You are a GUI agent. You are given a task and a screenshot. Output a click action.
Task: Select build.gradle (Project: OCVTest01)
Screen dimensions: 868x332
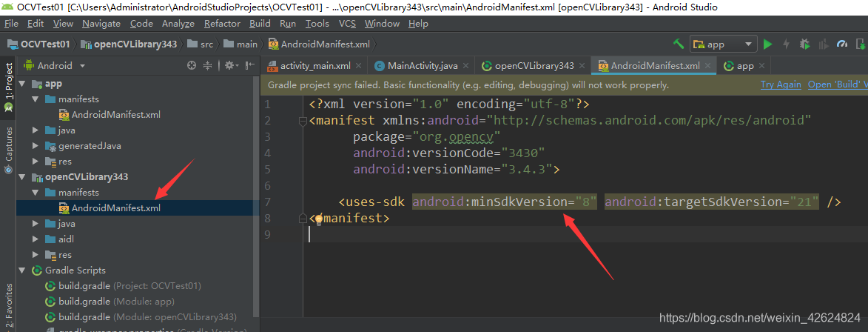point(124,286)
